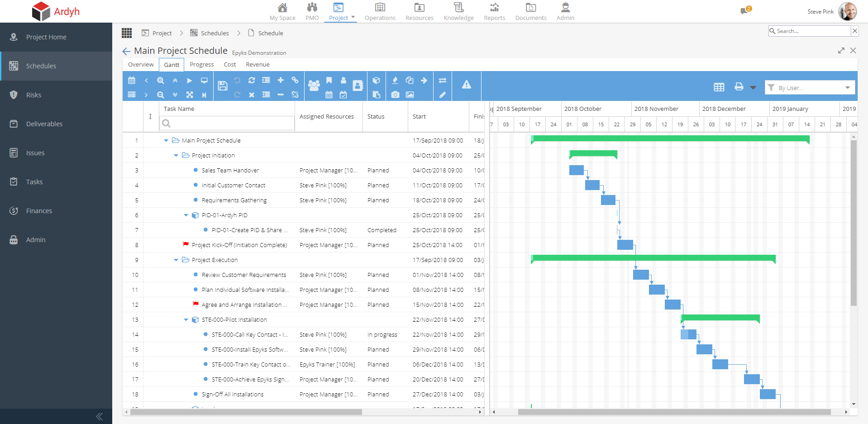The image size is (868, 424).
Task: Click the Risks link in the sidebar
Action: click(x=33, y=95)
